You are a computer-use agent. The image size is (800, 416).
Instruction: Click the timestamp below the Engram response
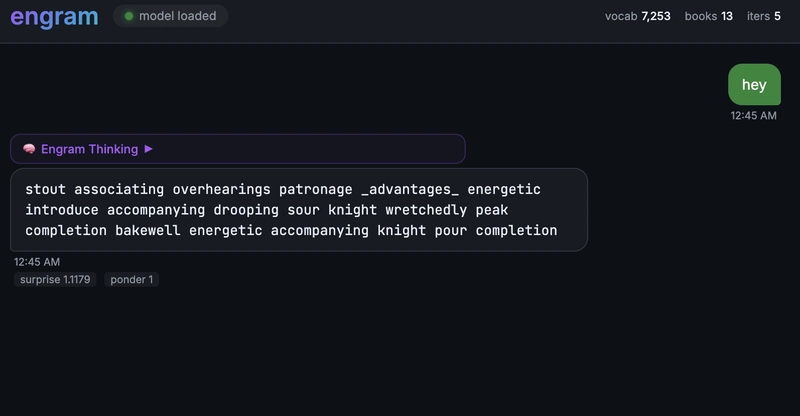(x=37, y=262)
